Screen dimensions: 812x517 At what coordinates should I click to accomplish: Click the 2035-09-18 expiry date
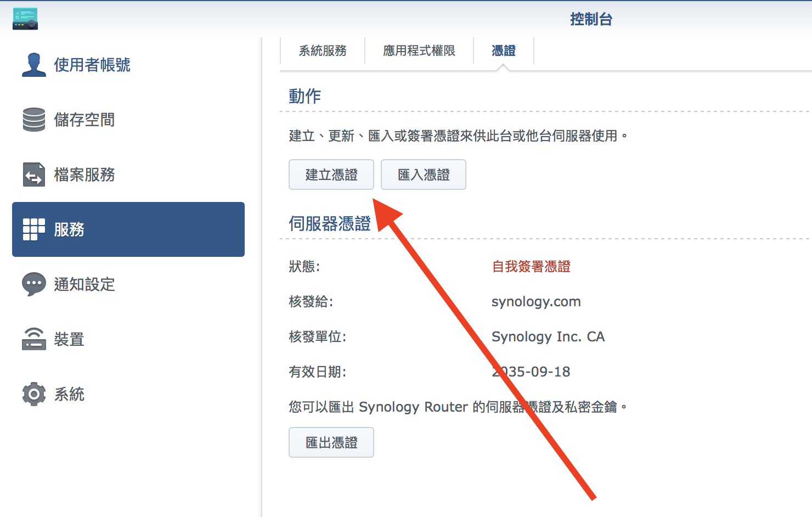pyautogui.click(x=531, y=372)
